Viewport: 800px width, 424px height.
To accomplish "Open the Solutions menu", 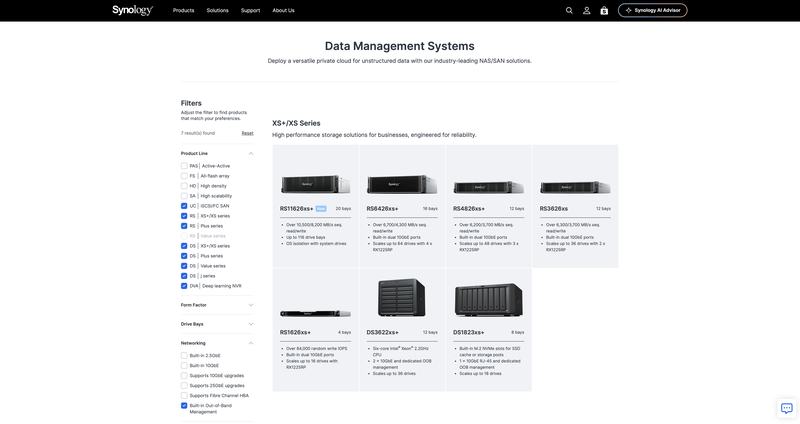I will 217,10.
